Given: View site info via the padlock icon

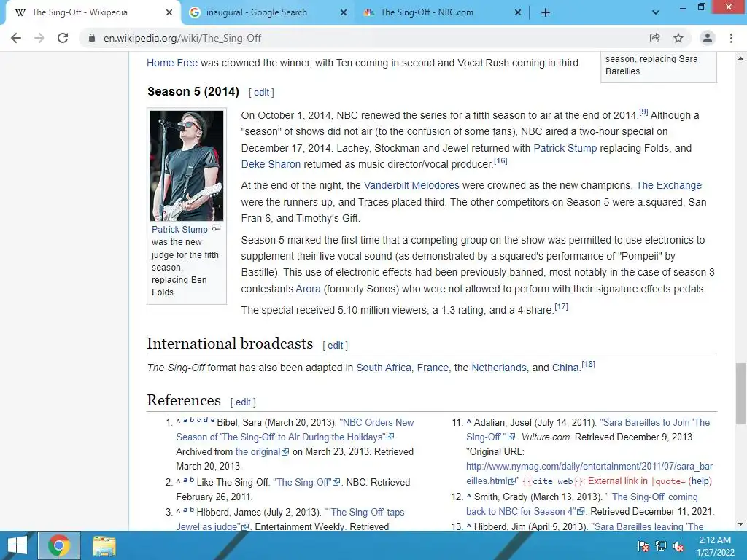Looking at the screenshot, I should (x=92, y=38).
